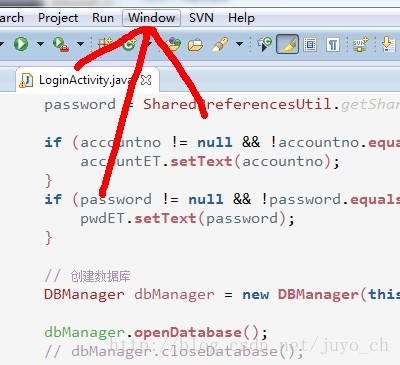
Task: Open the Window menu
Action: click(152, 18)
